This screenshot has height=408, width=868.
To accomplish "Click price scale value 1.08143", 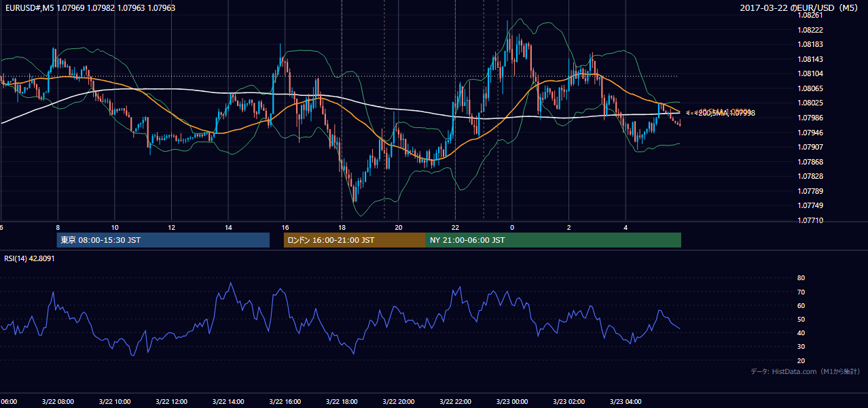I will (x=810, y=59).
